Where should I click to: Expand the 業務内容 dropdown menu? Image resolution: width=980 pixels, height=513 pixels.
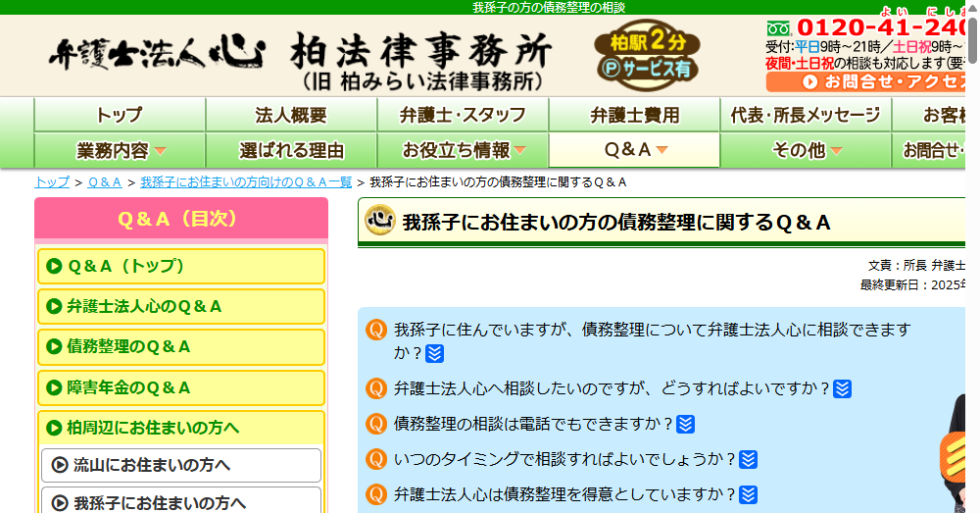(x=121, y=150)
